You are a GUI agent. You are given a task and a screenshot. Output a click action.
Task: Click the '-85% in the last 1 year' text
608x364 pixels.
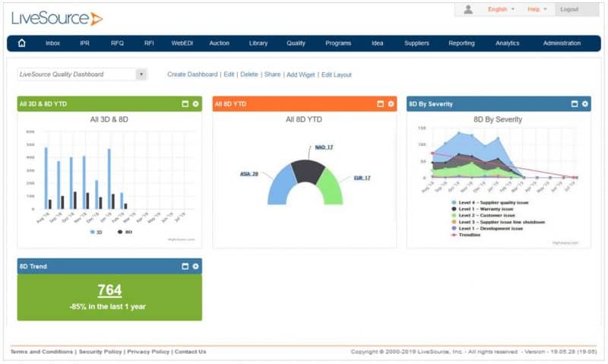coord(107,307)
